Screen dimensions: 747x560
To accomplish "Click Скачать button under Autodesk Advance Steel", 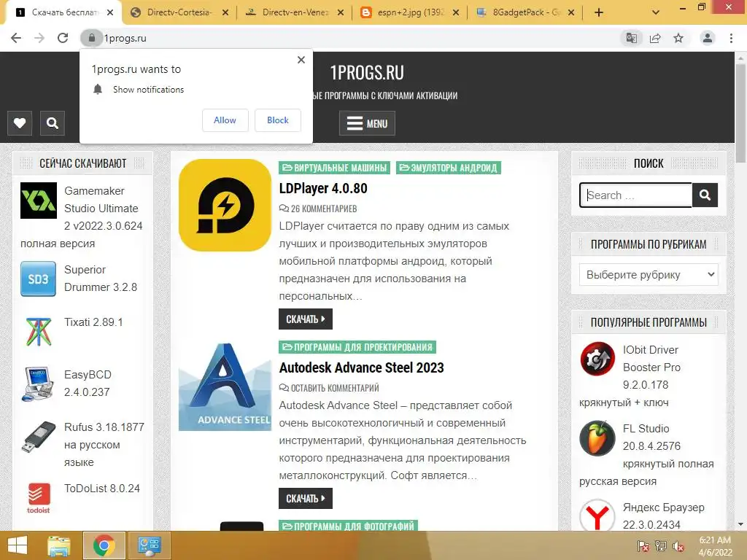I will point(306,499).
